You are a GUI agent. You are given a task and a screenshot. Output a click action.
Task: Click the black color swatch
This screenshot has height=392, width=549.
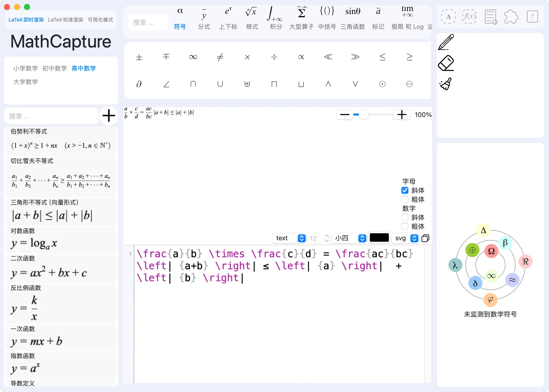pyautogui.click(x=379, y=238)
